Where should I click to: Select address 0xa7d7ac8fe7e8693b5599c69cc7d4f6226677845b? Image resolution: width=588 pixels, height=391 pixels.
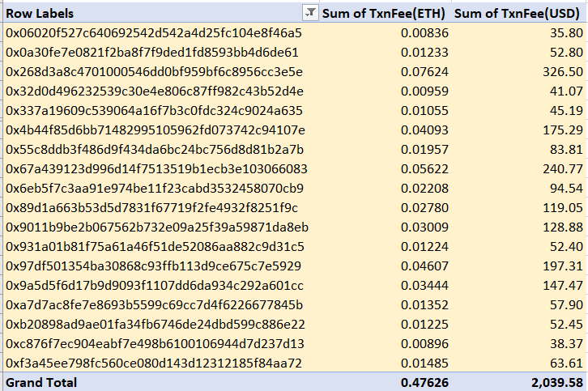154,304
